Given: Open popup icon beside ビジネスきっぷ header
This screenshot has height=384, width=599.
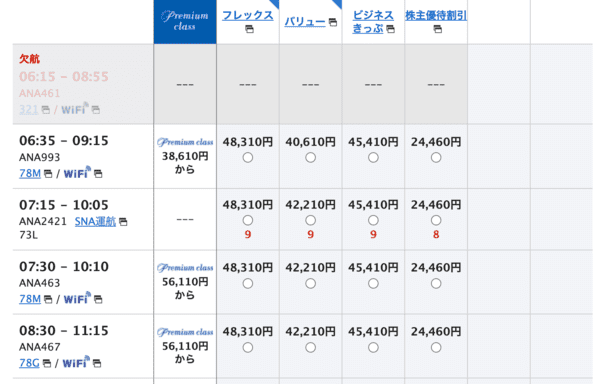Looking at the screenshot, I should pyautogui.click(x=390, y=29).
